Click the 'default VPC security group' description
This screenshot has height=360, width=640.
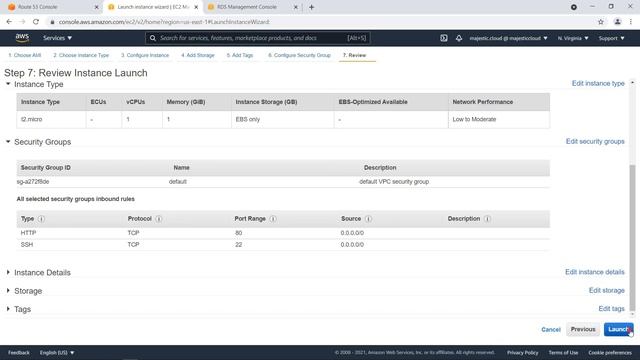[x=394, y=182]
